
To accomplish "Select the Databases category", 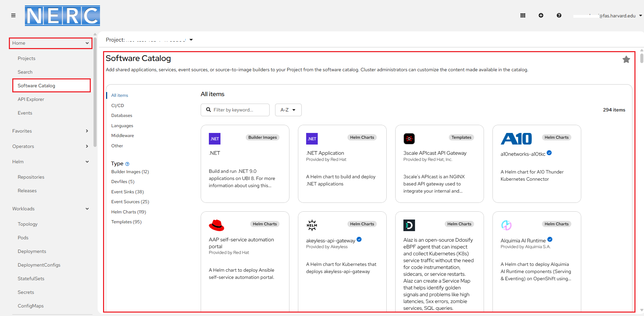I will pos(121,116).
